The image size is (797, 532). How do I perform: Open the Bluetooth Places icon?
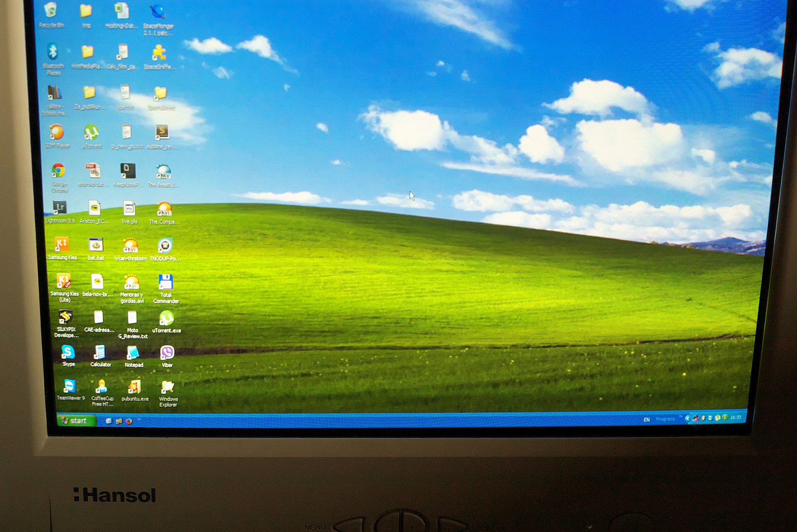pos(53,59)
